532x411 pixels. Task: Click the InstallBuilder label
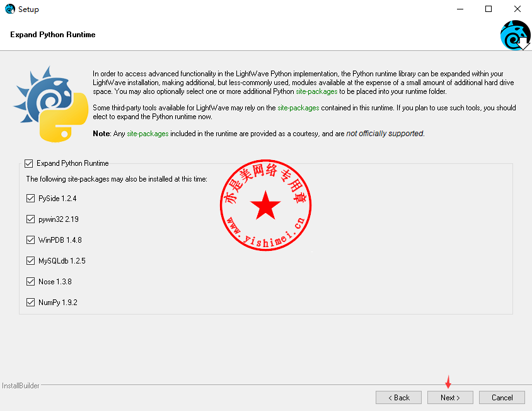point(20,386)
